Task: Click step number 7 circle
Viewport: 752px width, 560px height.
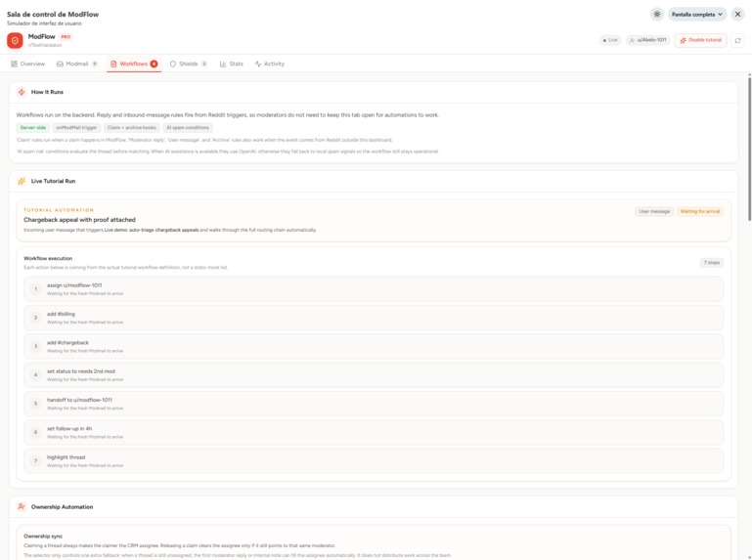Action: tap(35, 460)
